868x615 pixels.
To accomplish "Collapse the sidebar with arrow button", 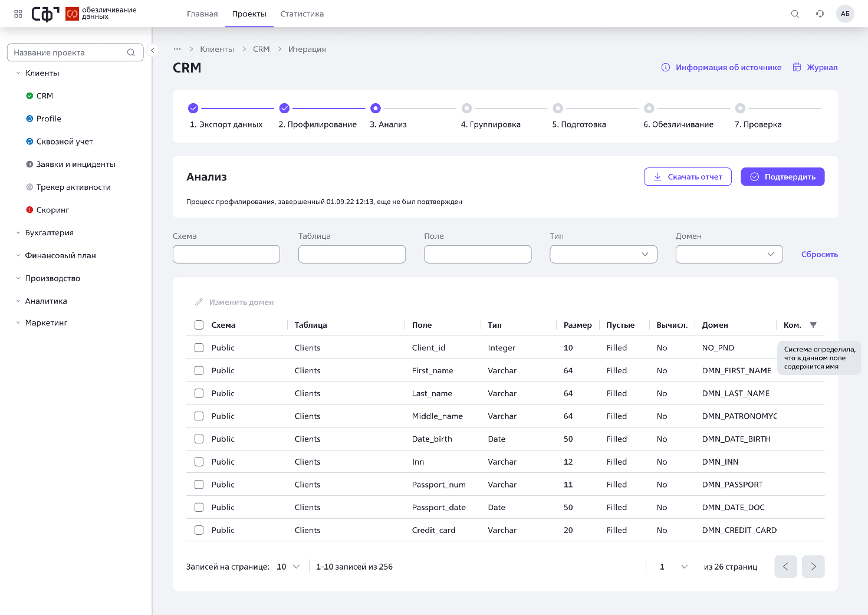I will click(153, 50).
